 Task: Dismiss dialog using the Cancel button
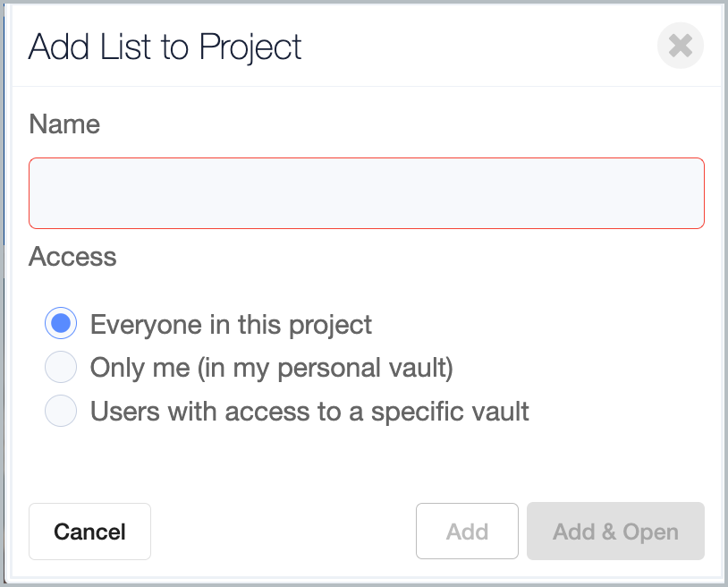pos(89,532)
